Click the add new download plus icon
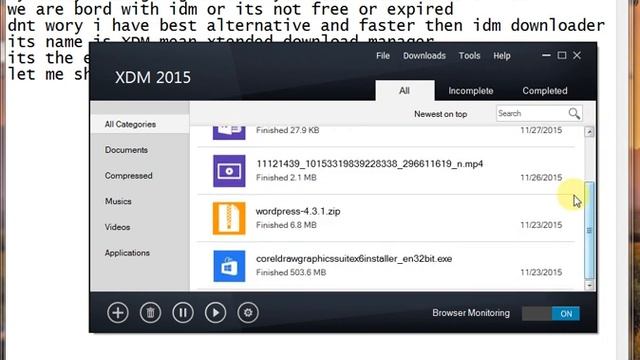Viewport: 640px width, 360px height. [118, 313]
